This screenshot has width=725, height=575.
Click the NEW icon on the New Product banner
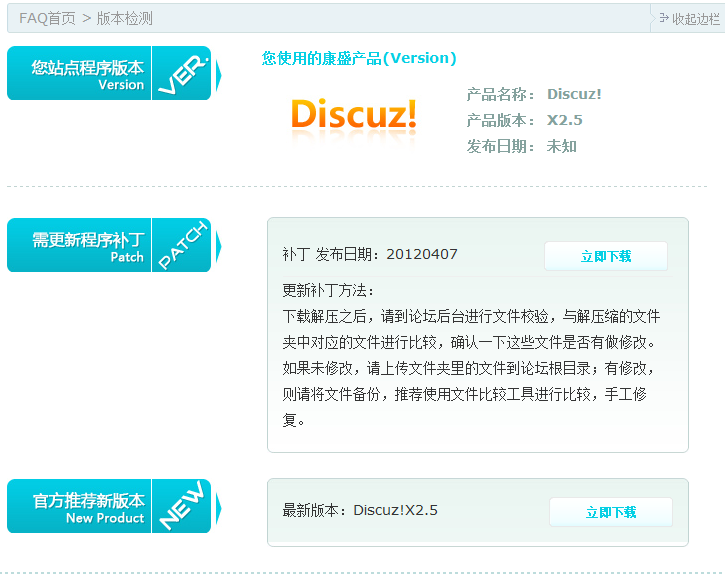[x=182, y=506]
